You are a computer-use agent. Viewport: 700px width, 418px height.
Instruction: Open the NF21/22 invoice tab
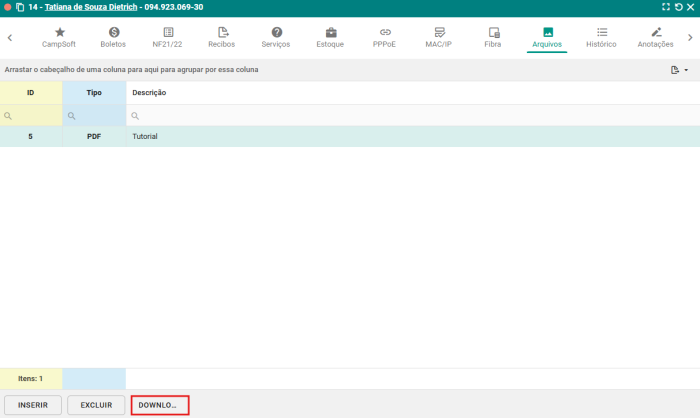tap(168, 37)
